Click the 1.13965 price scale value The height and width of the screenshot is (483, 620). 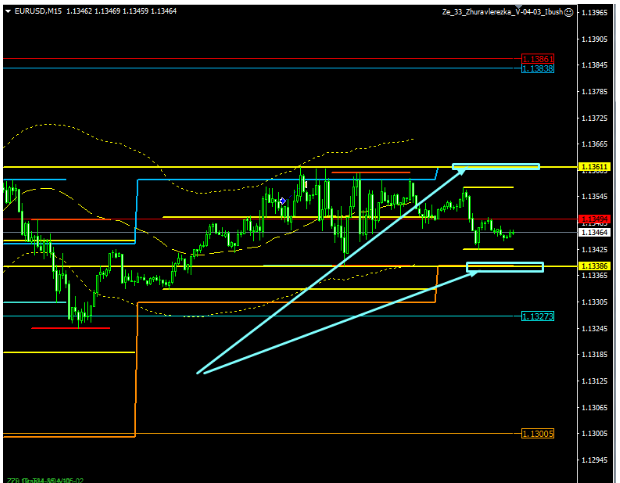click(x=594, y=13)
